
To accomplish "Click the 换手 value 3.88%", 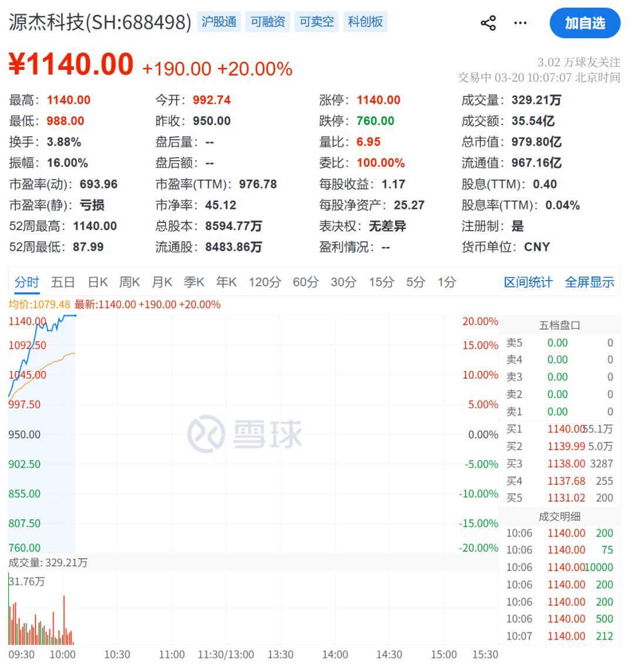I will [x=64, y=142].
